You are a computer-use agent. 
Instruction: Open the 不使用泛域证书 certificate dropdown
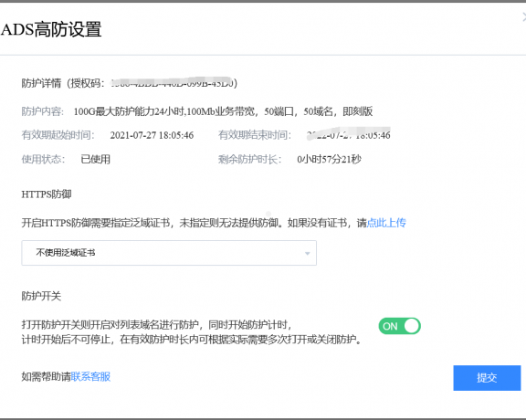pyautogui.click(x=169, y=253)
